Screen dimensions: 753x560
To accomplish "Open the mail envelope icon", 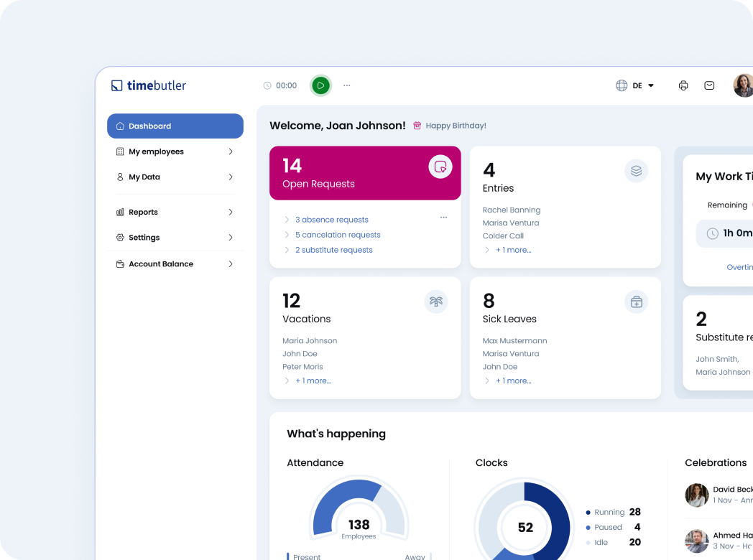I will 709,85.
